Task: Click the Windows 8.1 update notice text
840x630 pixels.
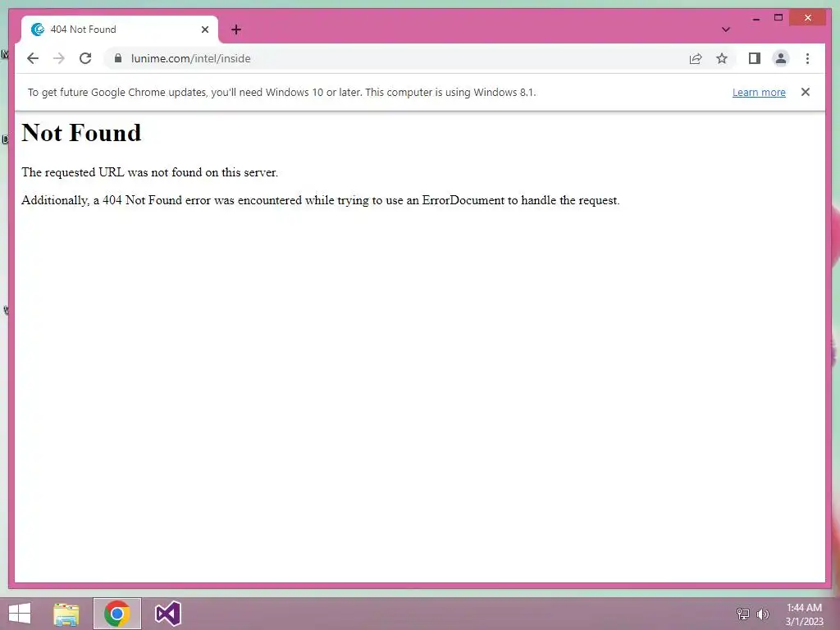Action: coord(282,92)
